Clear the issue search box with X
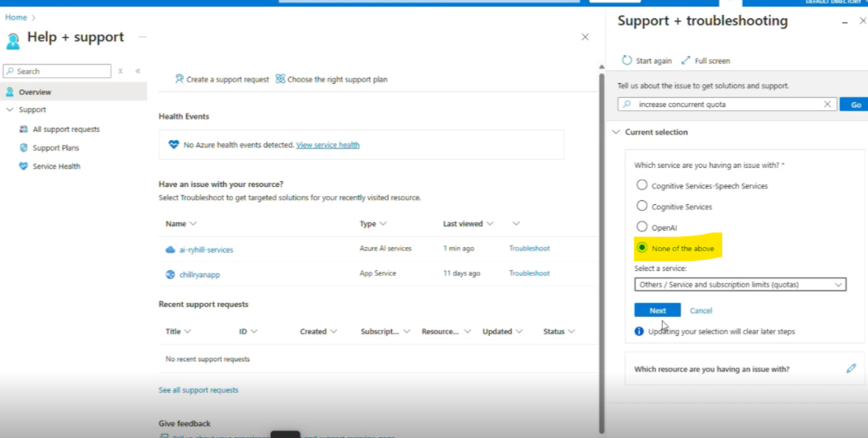 coord(828,104)
